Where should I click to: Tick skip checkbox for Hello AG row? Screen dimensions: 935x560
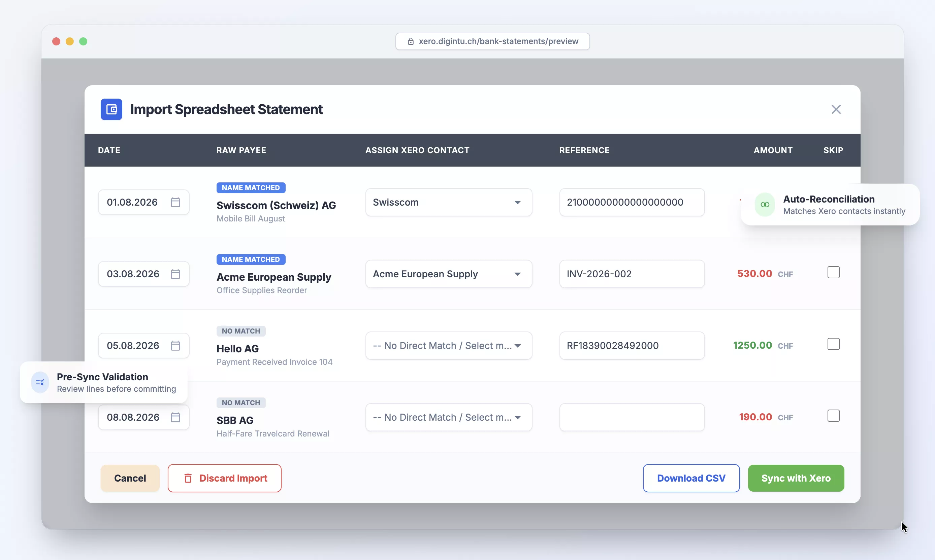point(833,344)
